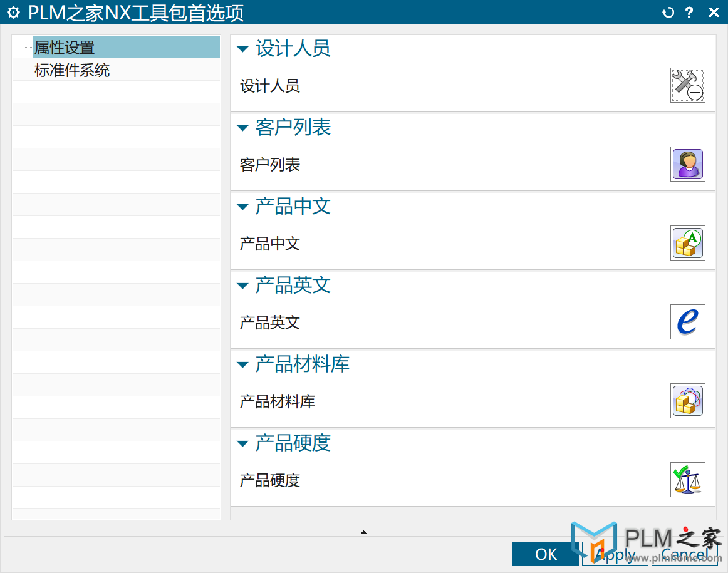Click the Apply button
Screen dimensions: 728x573
[x=615, y=554]
